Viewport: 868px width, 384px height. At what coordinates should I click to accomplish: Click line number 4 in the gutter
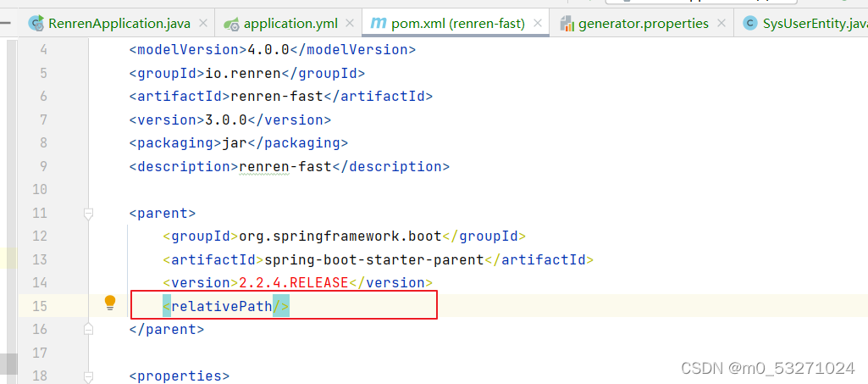(43, 50)
